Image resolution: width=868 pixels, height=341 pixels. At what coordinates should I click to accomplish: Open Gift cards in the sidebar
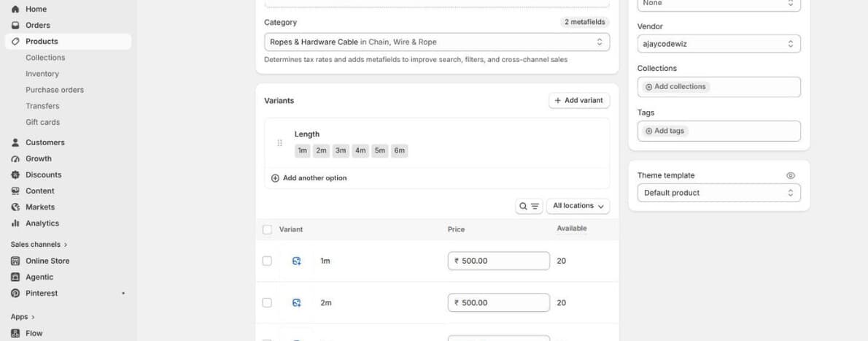42,122
